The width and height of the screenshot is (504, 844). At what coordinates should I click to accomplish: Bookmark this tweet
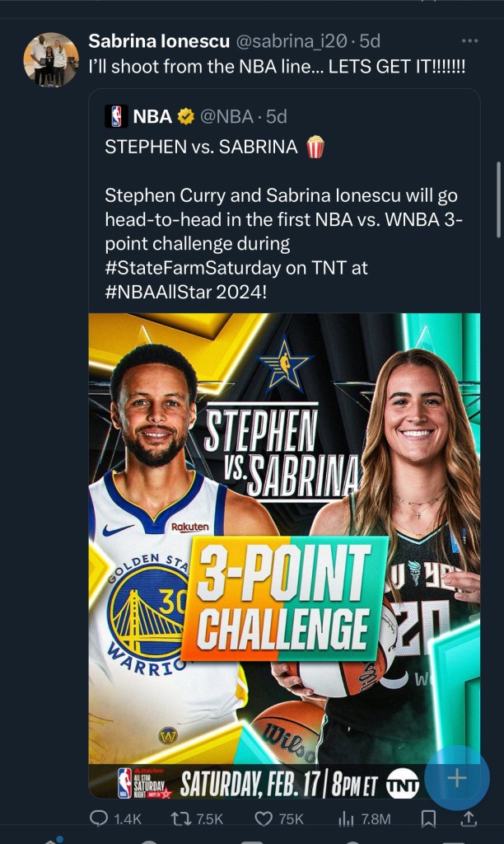coord(428,818)
